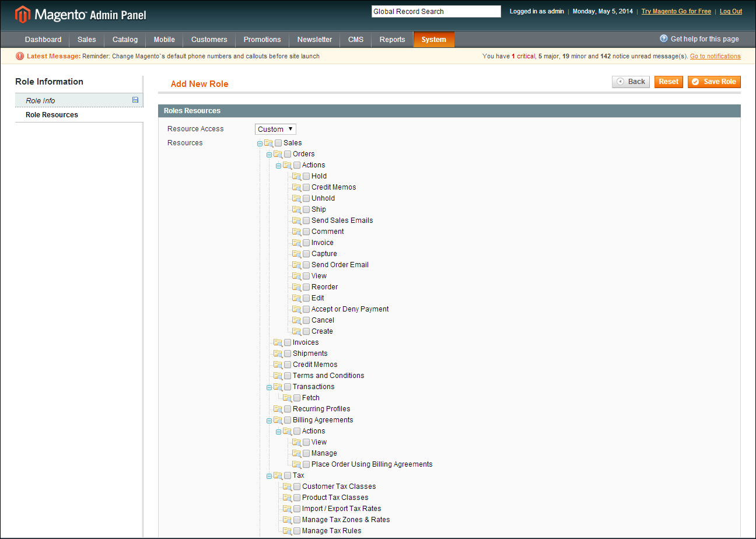Click the Global Record Search field
Viewport: 756px width, 539px height.
(x=436, y=11)
